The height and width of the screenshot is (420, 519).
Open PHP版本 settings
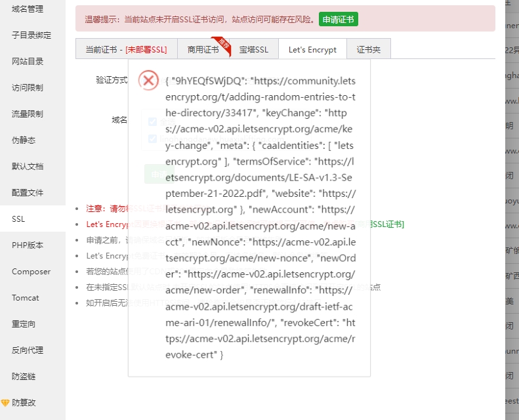pyautogui.click(x=28, y=245)
